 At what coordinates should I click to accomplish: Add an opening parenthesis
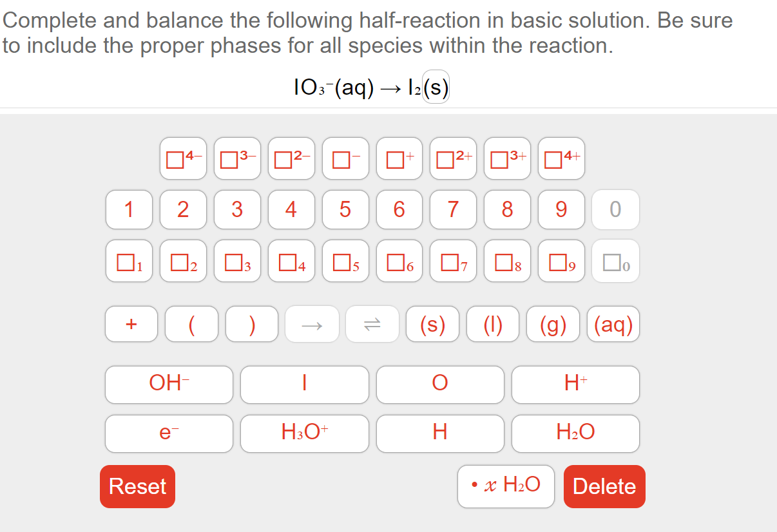(x=191, y=324)
